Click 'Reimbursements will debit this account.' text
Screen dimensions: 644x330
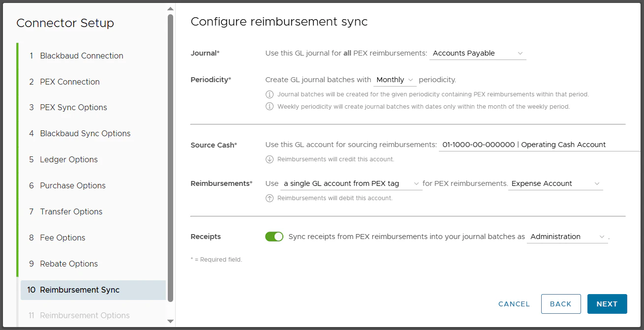click(335, 198)
